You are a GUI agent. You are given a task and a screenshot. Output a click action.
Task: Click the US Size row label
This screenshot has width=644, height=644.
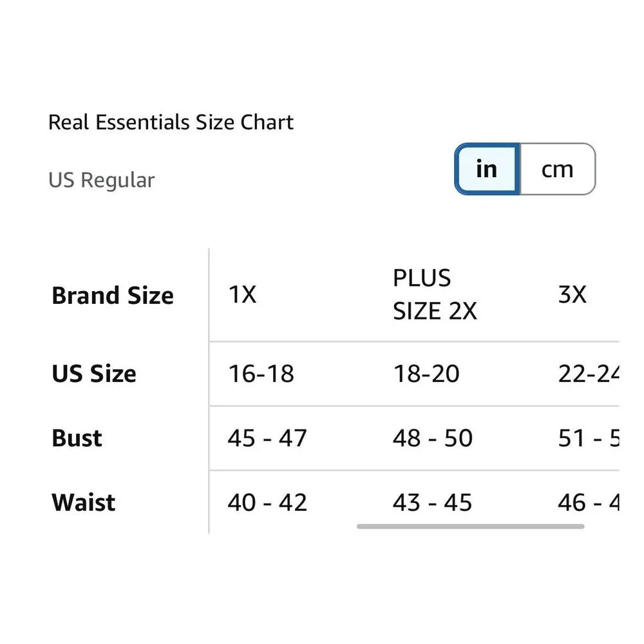click(x=93, y=374)
